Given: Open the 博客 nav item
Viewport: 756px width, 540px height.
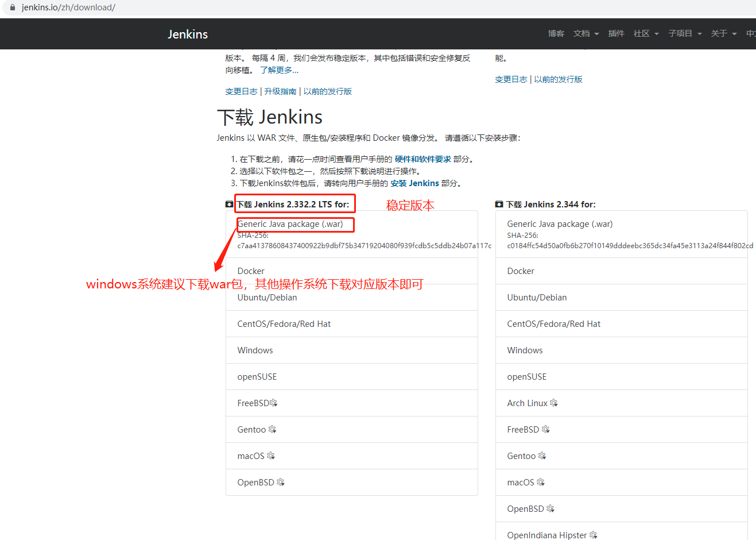Looking at the screenshot, I should (556, 34).
